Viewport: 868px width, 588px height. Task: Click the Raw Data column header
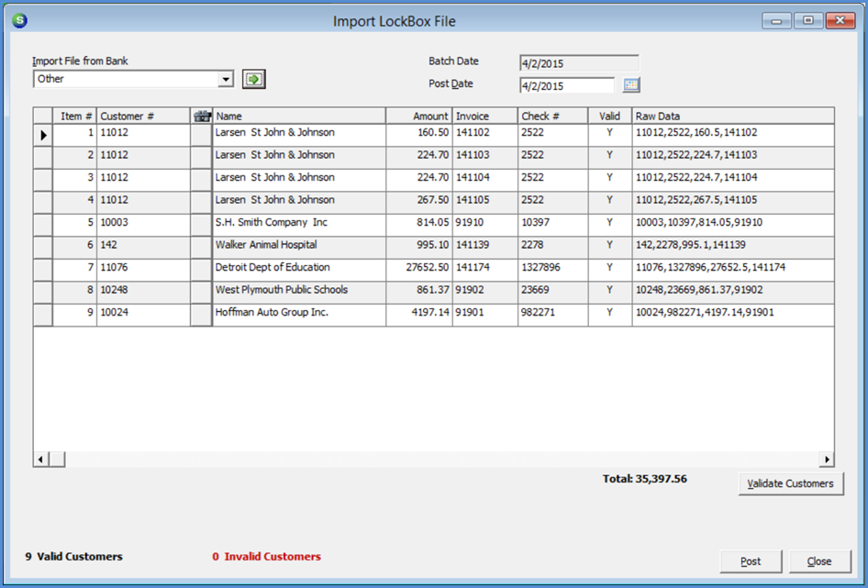[x=733, y=116]
